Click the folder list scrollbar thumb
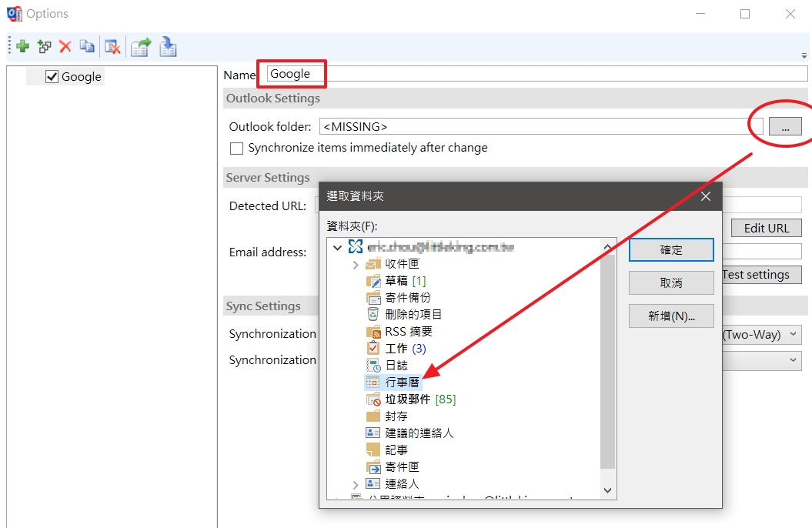The height and width of the screenshot is (528, 812). (x=607, y=361)
